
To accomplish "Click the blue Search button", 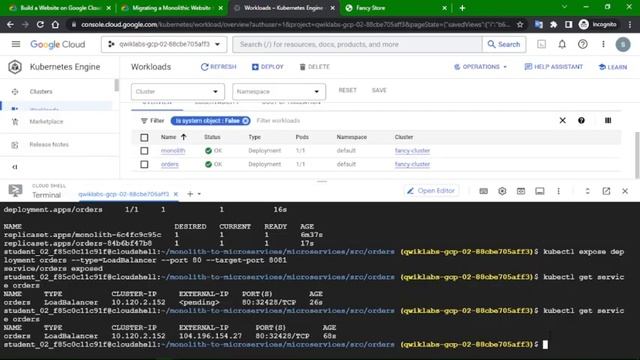I will 504,44.
